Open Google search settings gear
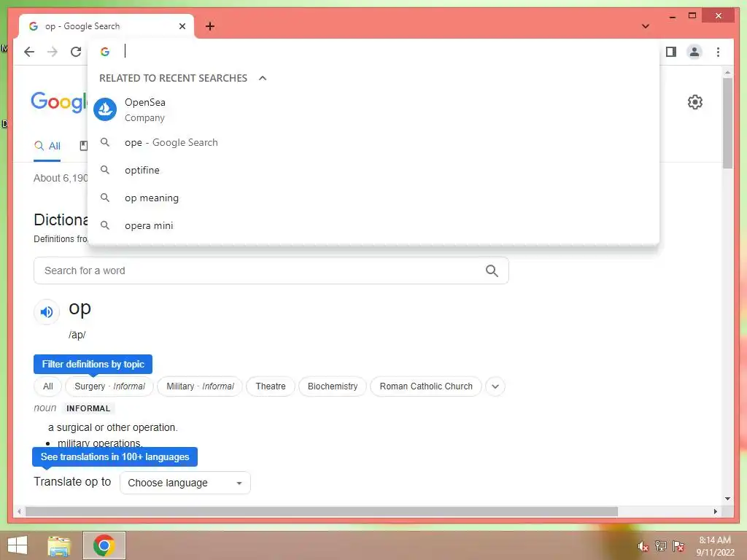 click(x=695, y=102)
